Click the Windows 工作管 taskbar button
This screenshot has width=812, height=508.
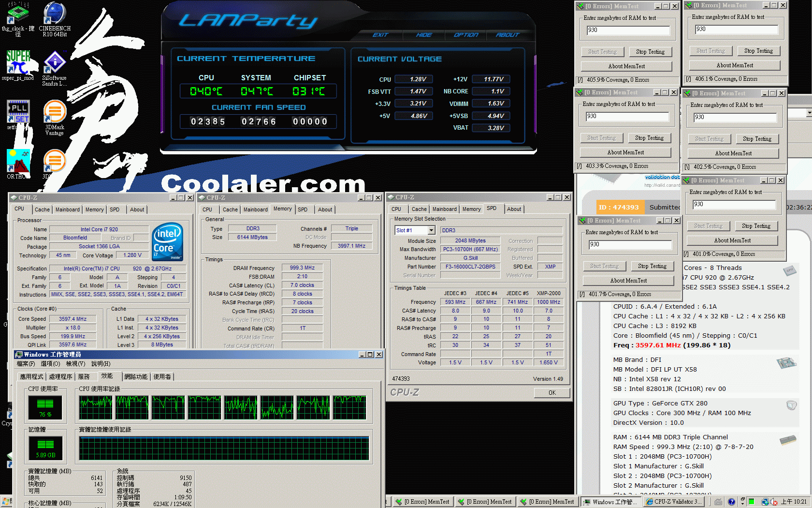coord(610,502)
